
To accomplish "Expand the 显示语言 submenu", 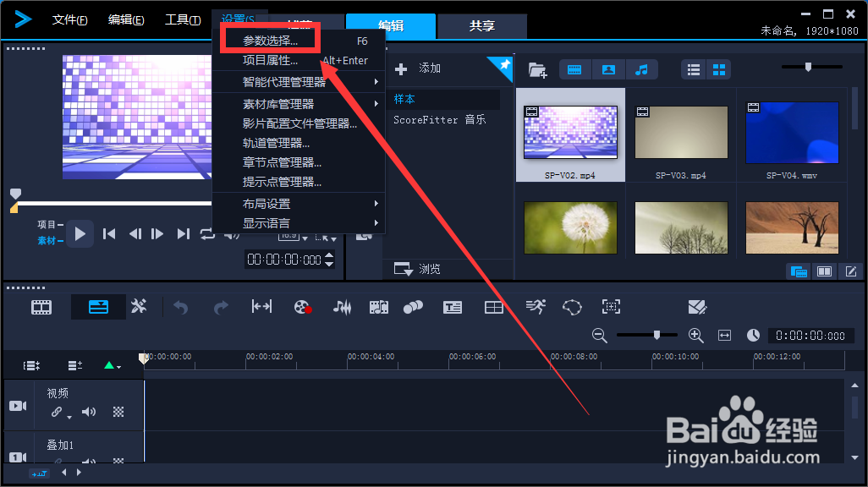I will click(x=299, y=223).
